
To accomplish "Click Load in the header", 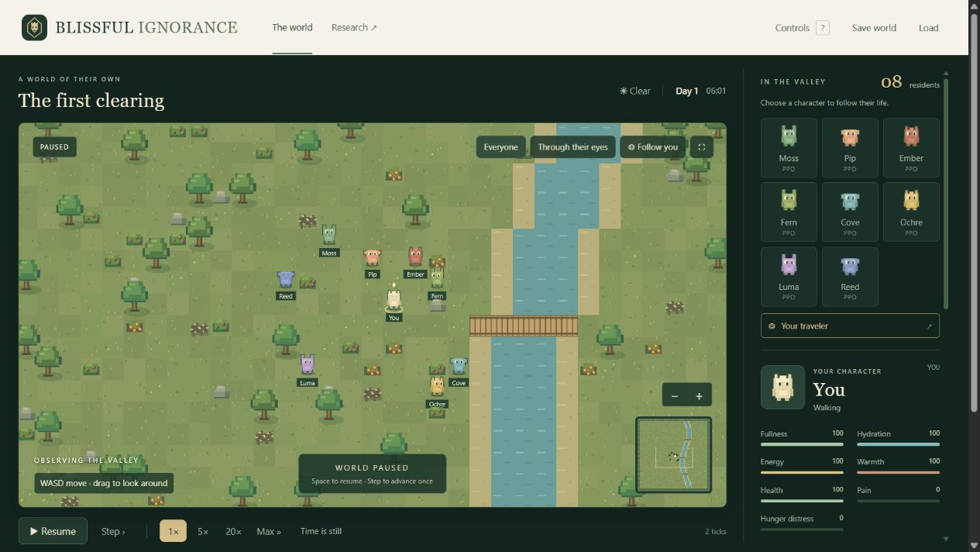I will tap(929, 28).
